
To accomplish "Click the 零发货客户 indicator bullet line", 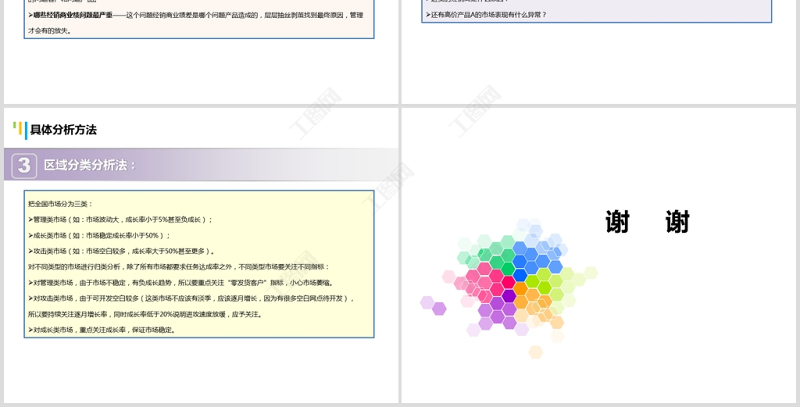I will click(x=180, y=282).
